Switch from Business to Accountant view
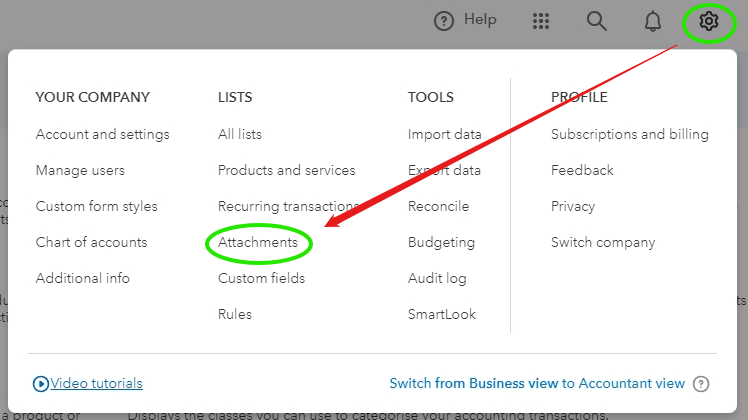 pyautogui.click(x=537, y=383)
